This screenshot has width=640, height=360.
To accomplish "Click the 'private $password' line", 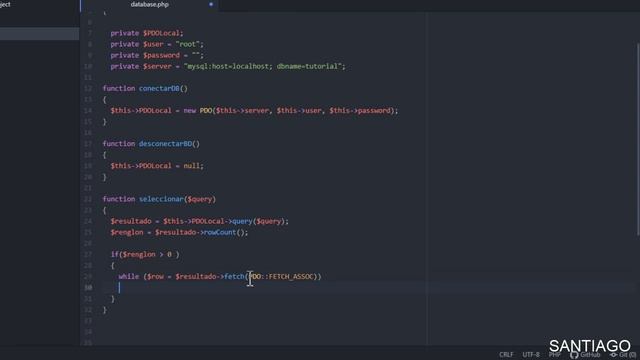I will coord(157,55).
